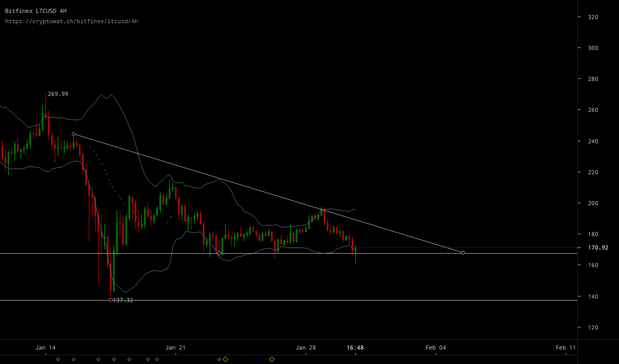
Task: Click the 300 price axis label
Action: tap(593, 48)
